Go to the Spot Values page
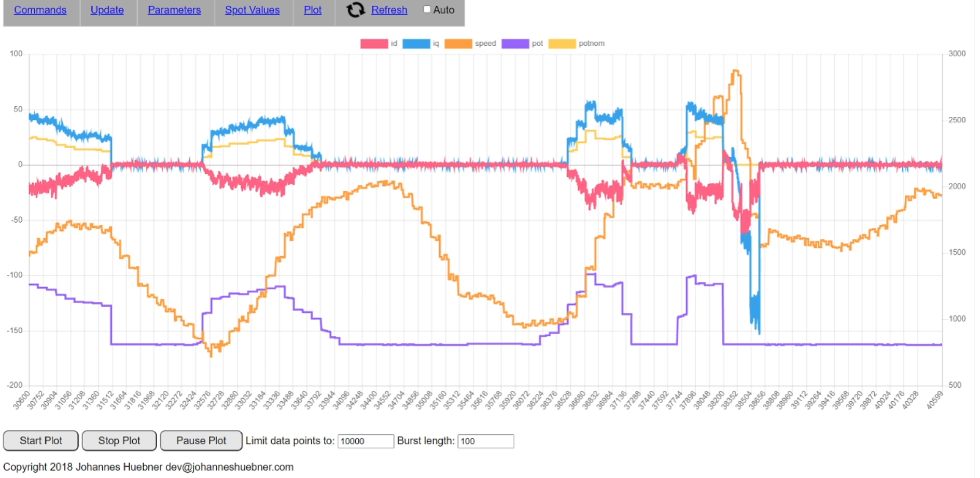Screen dimensions: 980x478 click(252, 10)
